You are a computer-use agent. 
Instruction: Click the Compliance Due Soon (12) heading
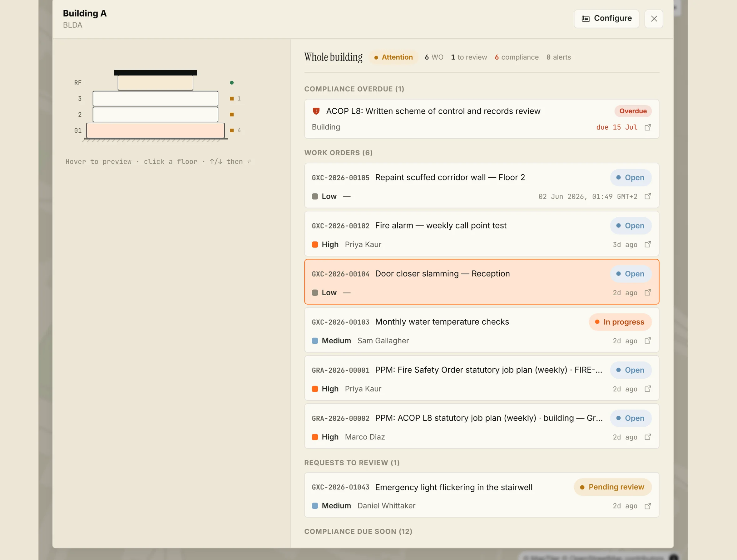358,531
